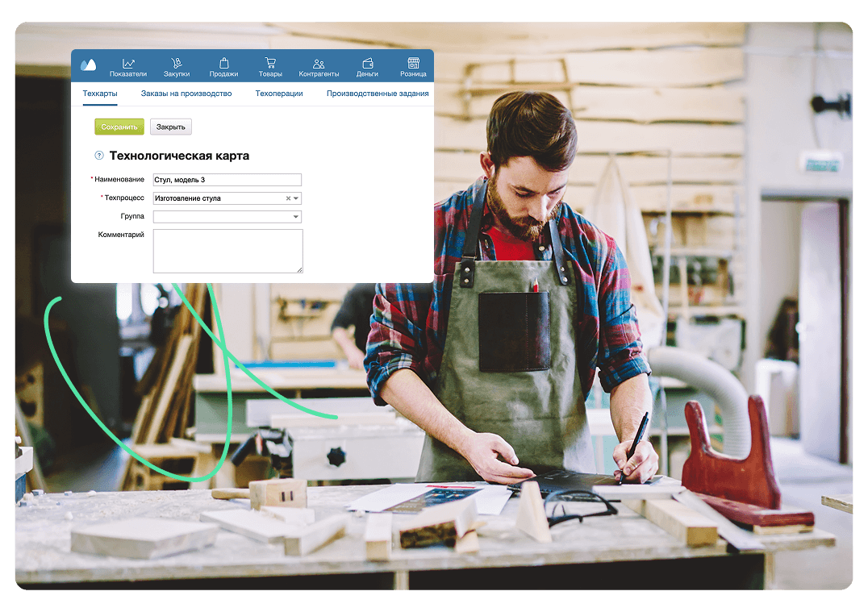
Task: Click into the Комментарий text area
Action: 227,251
